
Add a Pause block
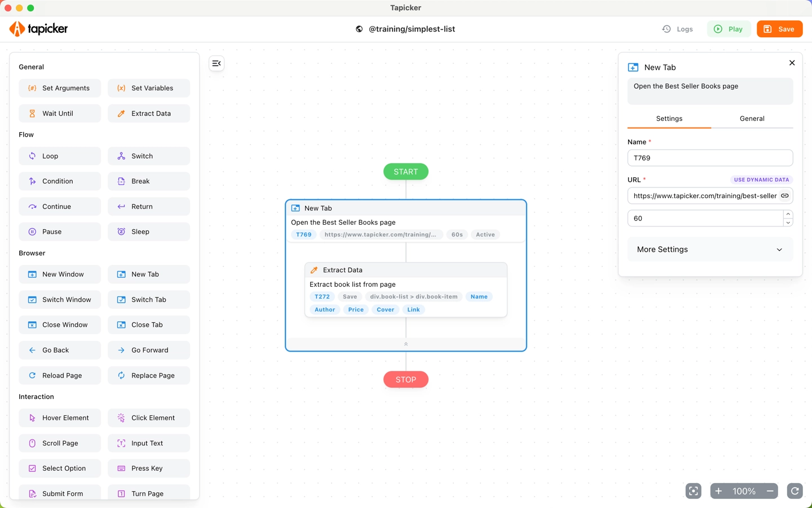point(60,231)
